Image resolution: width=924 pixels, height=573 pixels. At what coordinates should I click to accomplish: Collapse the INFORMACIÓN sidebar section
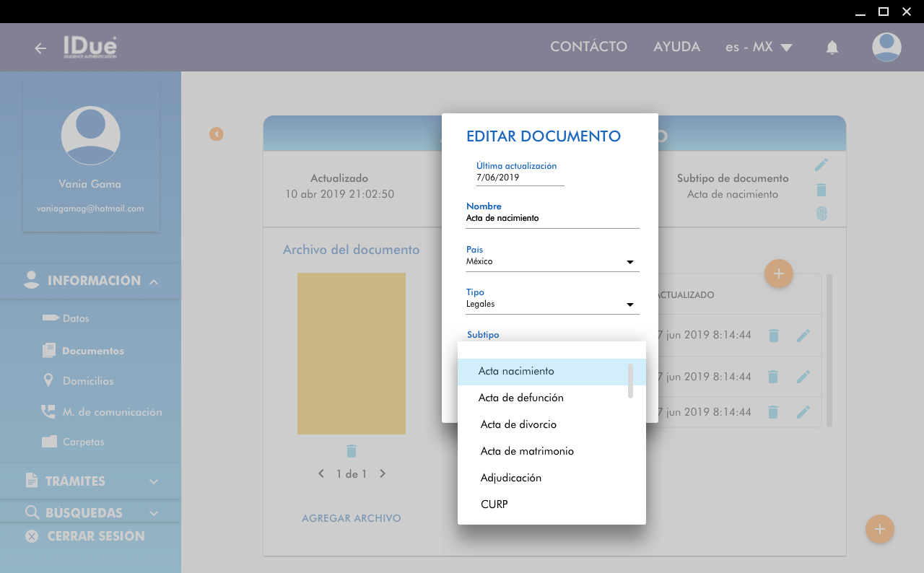(x=154, y=281)
